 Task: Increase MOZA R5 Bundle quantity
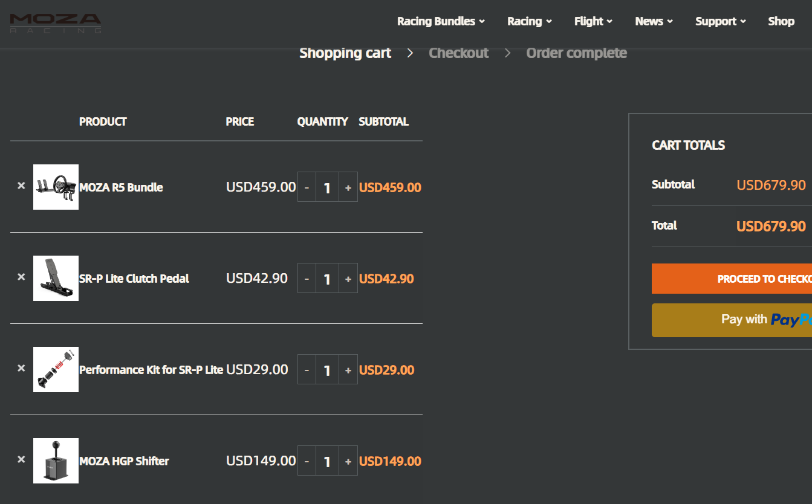(348, 187)
